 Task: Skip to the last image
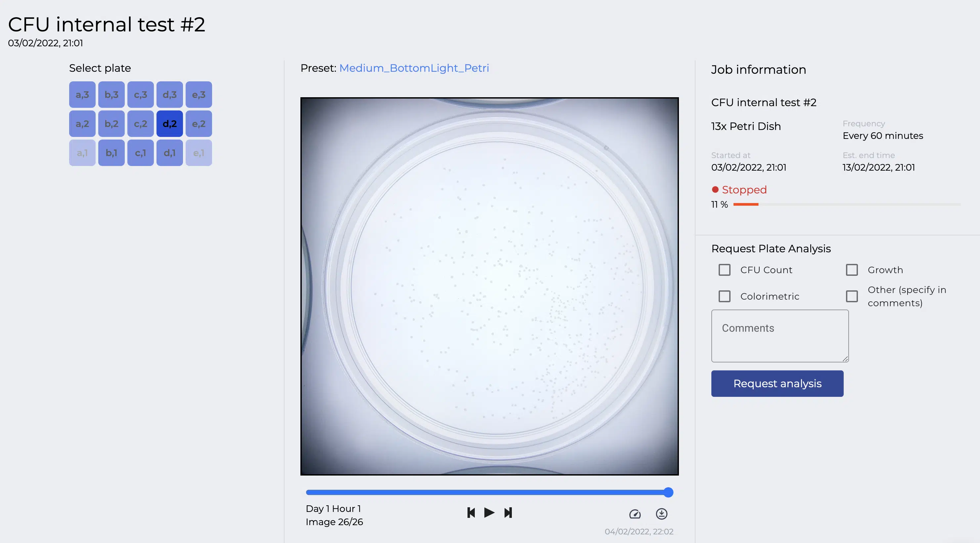[508, 513]
